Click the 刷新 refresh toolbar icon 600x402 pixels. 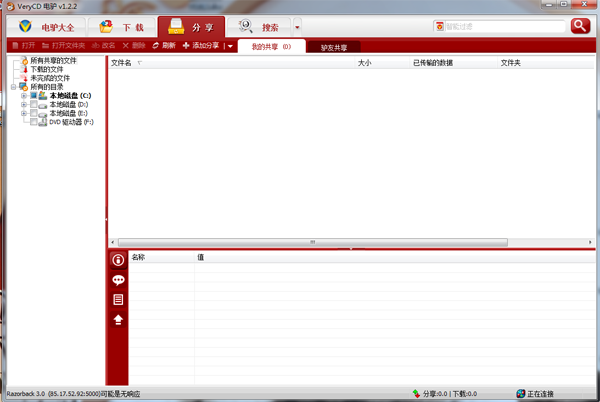tap(163, 45)
